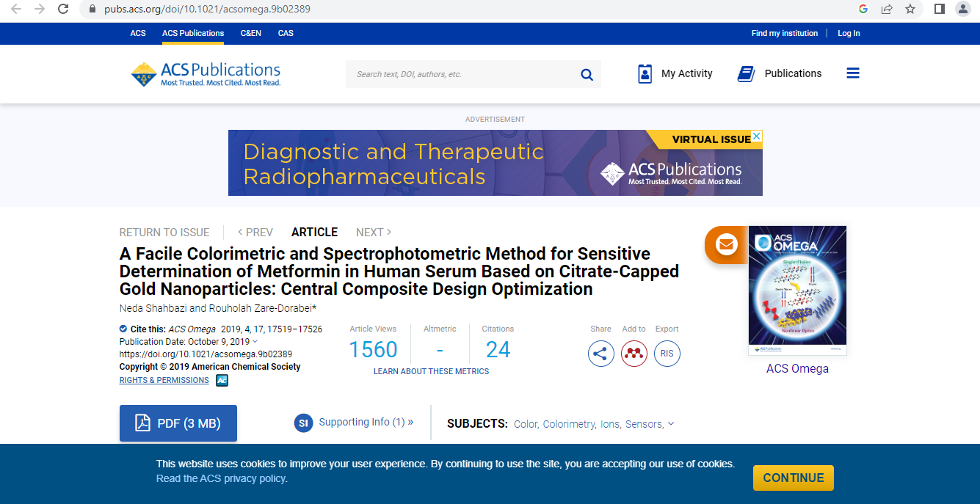This screenshot has height=504, width=980.
Task: Reload the page with refresh icon
Action: pyautogui.click(x=64, y=9)
